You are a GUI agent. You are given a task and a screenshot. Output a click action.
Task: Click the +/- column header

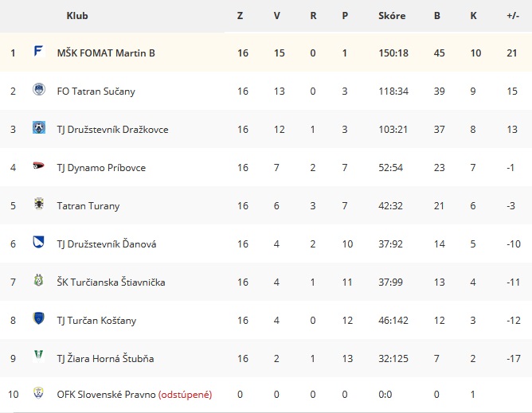tap(513, 16)
